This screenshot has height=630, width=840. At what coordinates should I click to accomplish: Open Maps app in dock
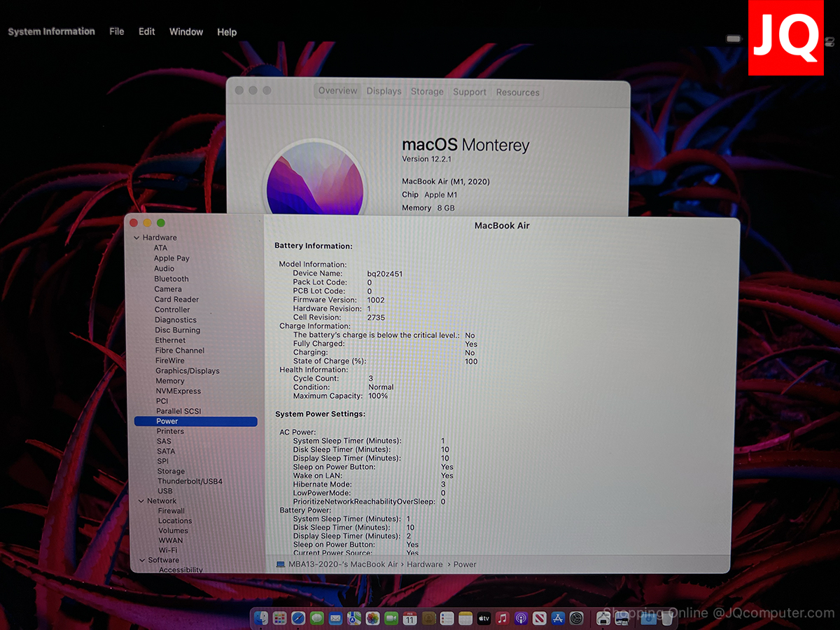click(354, 618)
